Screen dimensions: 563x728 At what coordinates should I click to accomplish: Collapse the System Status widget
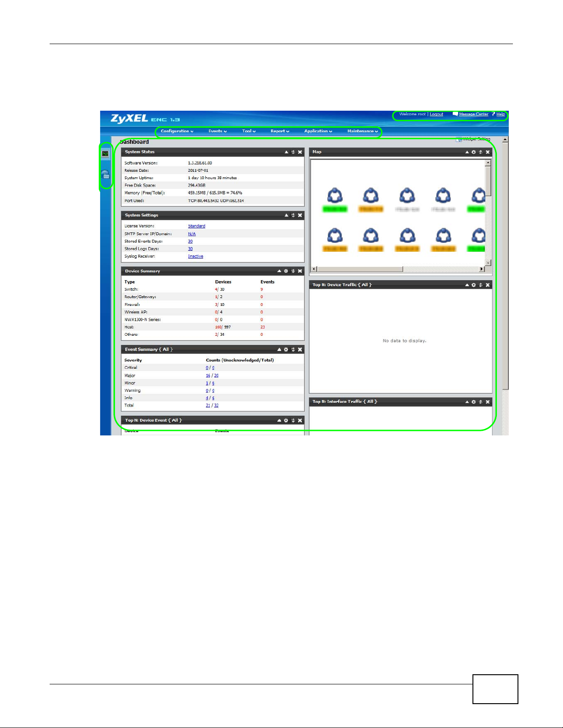[286, 152]
